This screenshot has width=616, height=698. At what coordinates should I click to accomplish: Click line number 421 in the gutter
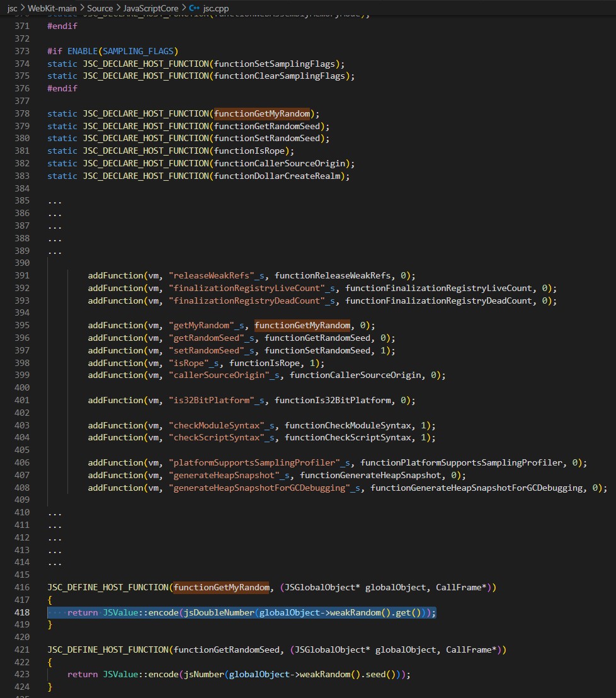[x=22, y=650]
